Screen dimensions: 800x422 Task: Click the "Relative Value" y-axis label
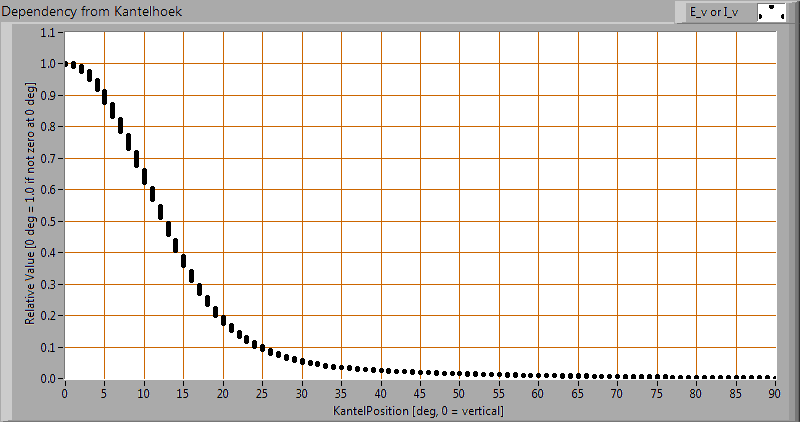tap(31, 206)
